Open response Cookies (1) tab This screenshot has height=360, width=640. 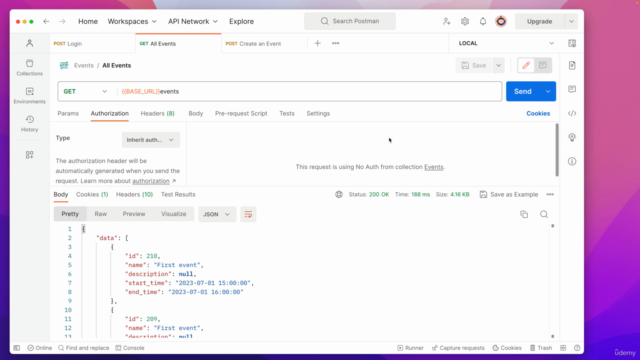tap(92, 194)
